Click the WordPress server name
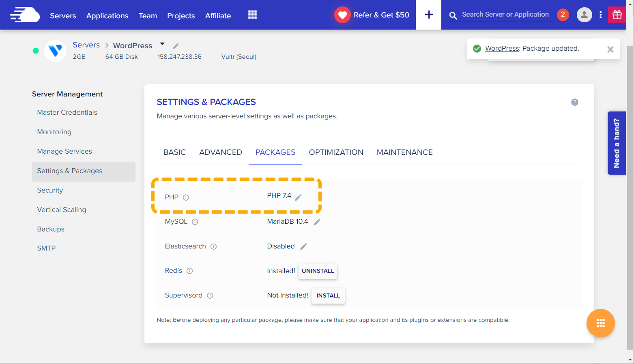 pyautogui.click(x=133, y=46)
